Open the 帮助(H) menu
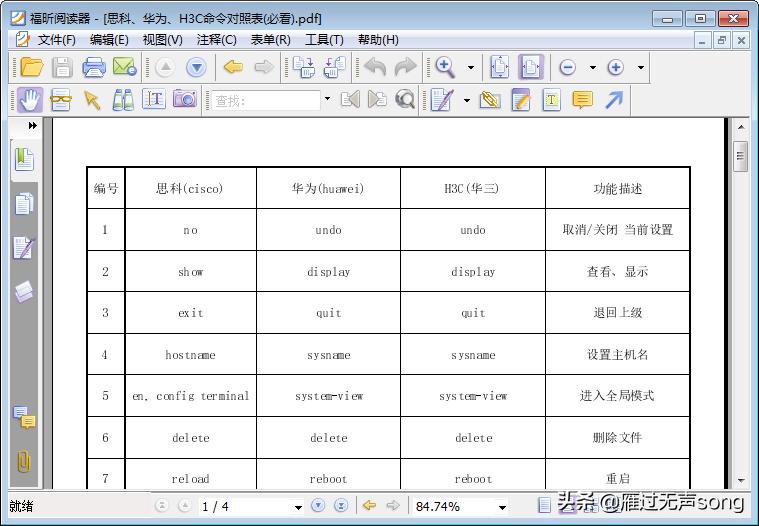 (x=378, y=40)
